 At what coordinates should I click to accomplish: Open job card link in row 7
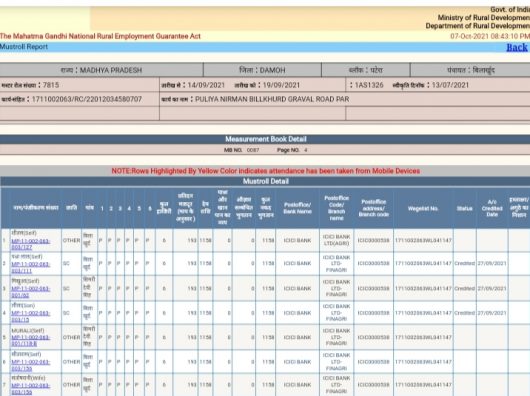point(31,389)
